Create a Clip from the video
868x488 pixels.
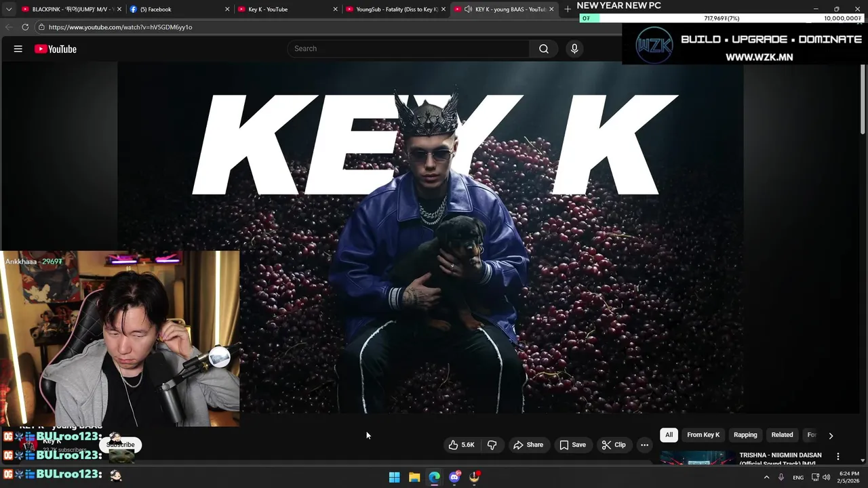click(613, 445)
